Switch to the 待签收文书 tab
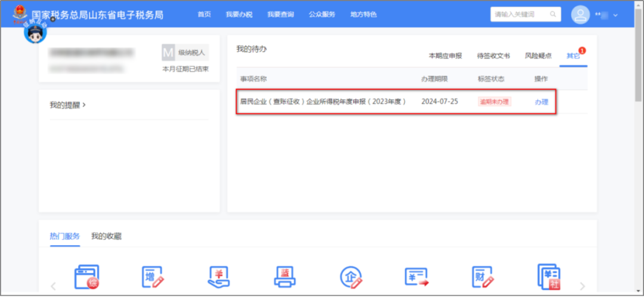 [493, 56]
